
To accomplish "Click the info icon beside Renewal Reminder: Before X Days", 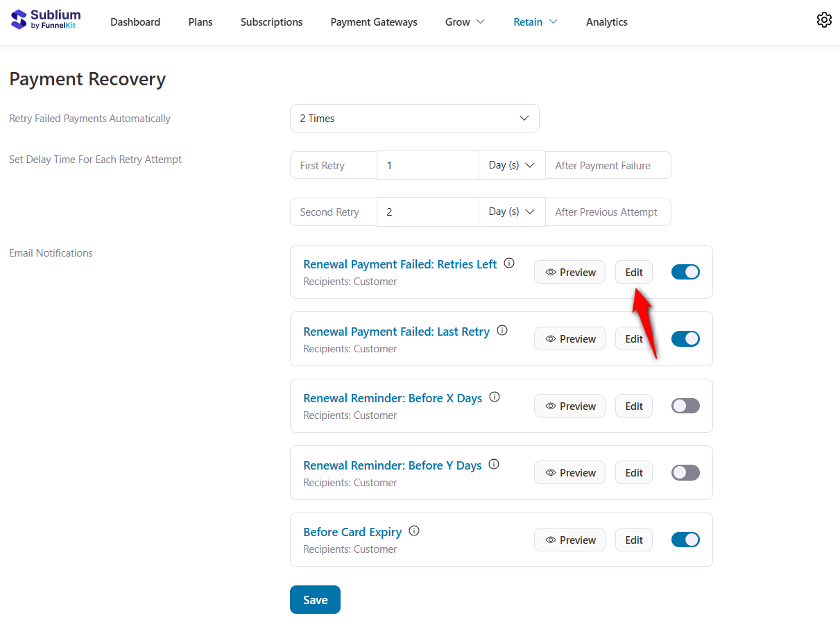I will coord(494,396).
